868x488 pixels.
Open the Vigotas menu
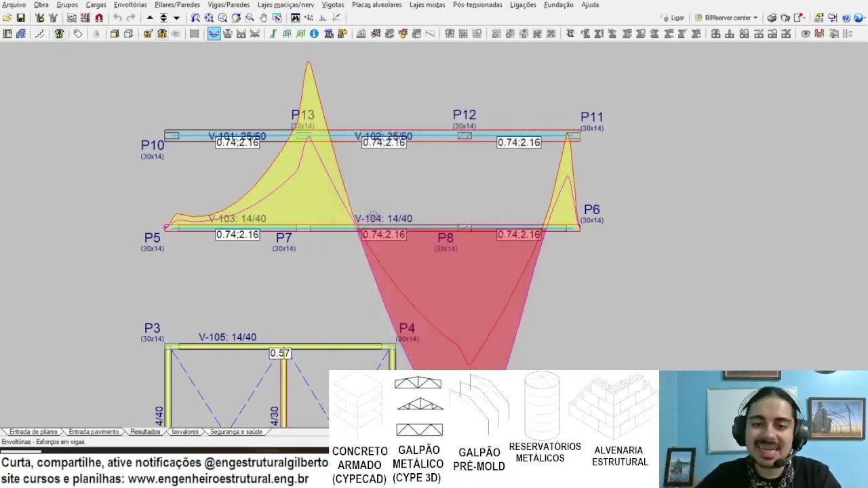[333, 5]
